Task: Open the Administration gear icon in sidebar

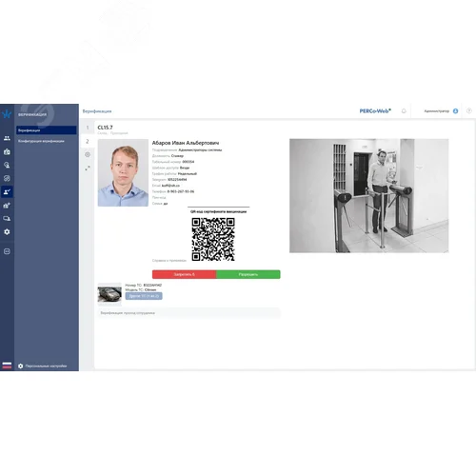Action: point(7,232)
